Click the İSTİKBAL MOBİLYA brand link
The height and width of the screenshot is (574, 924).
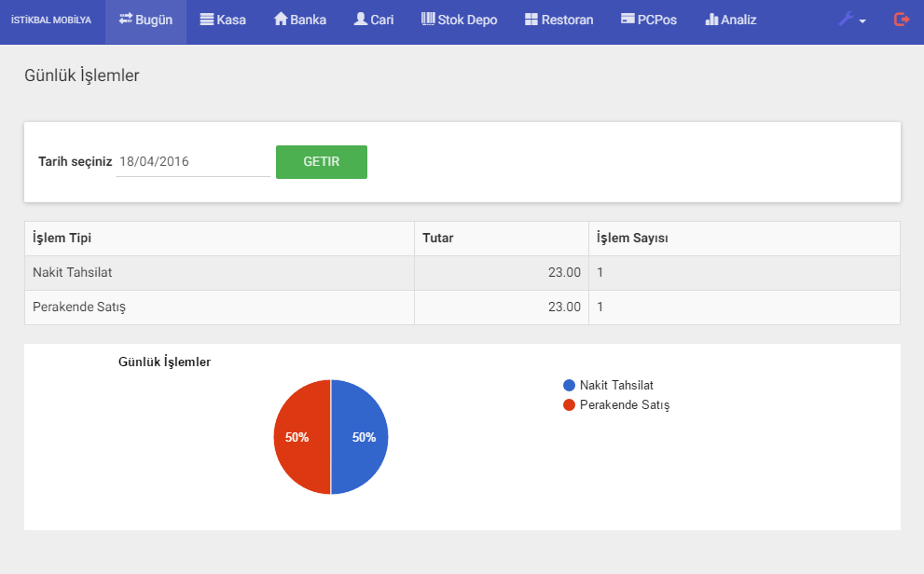pos(51,20)
